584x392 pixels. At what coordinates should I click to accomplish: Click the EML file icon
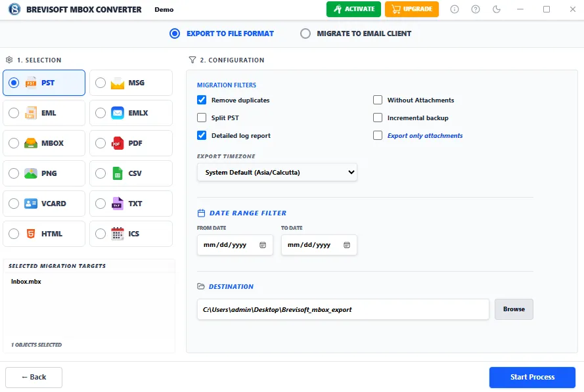tap(31, 113)
